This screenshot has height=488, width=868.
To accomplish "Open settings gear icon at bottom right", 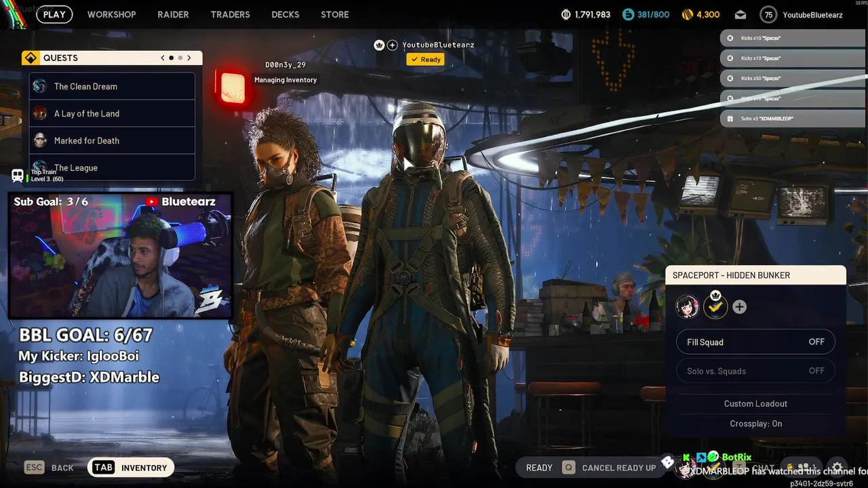I will tap(837, 468).
